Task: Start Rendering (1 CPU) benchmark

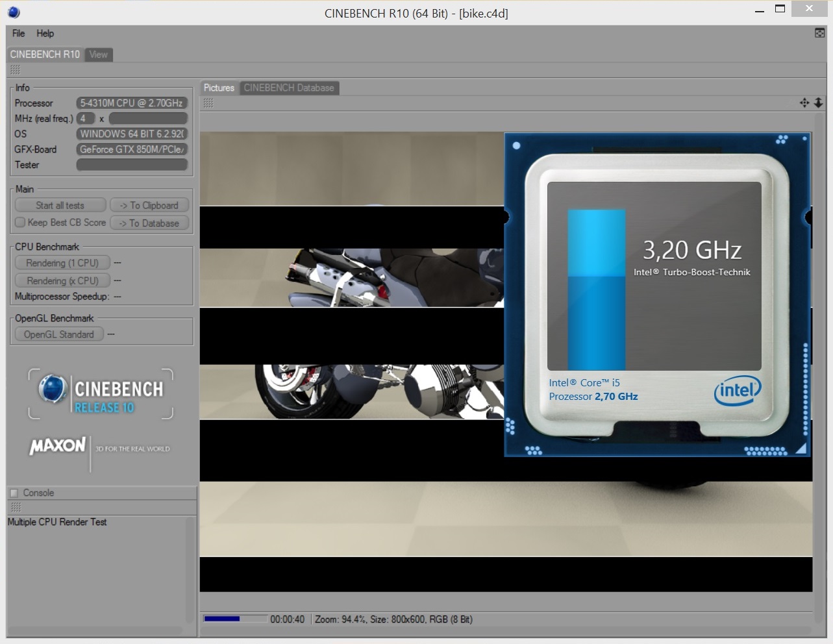Action: click(62, 263)
